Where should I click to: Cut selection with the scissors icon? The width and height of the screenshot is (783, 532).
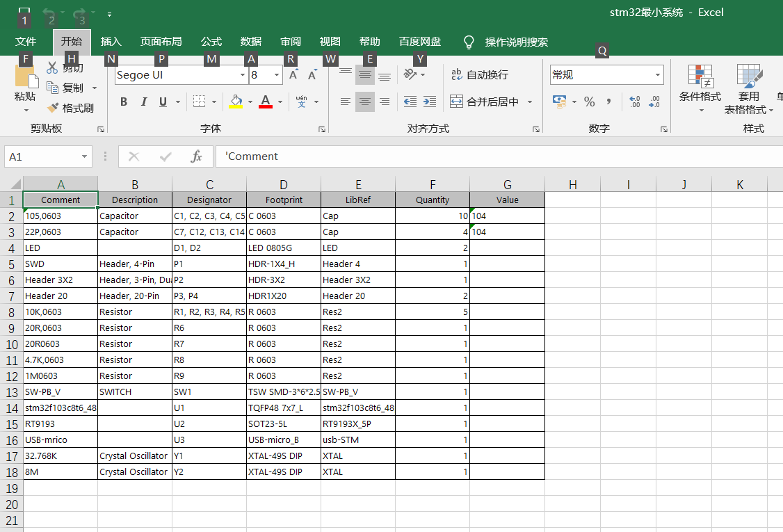click(x=52, y=68)
